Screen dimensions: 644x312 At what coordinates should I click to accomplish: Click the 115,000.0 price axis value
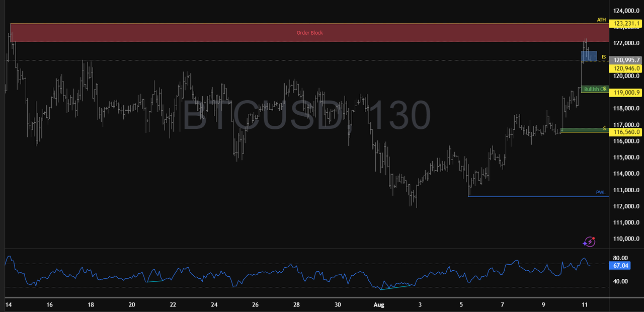point(626,157)
